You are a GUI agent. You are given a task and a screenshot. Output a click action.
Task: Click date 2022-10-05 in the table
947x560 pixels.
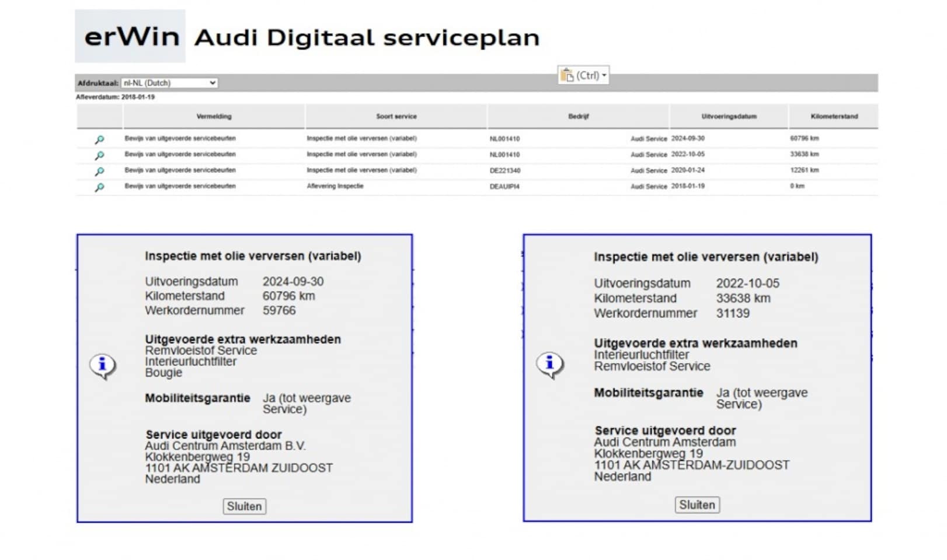click(688, 154)
